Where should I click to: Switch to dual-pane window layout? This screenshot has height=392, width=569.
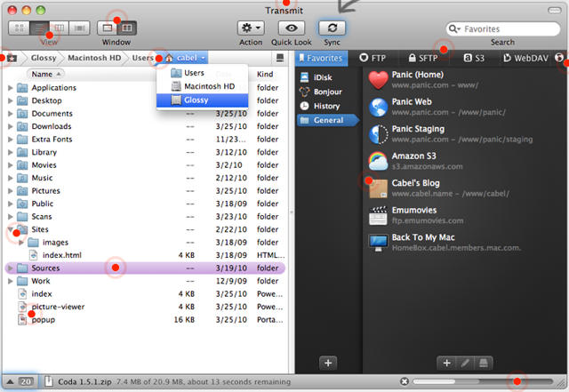click(126, 28)
